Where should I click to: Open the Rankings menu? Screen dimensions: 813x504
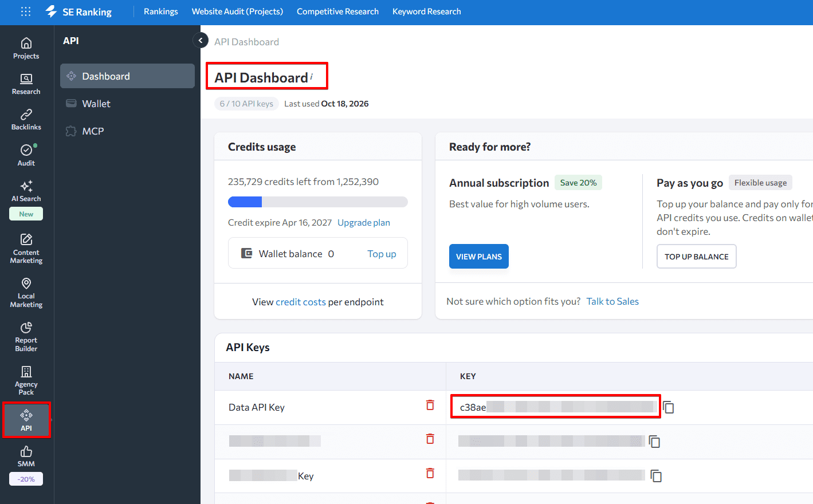[161, 11]
